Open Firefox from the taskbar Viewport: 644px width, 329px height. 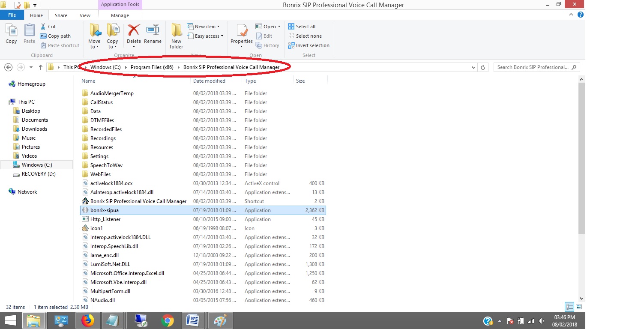87,320
